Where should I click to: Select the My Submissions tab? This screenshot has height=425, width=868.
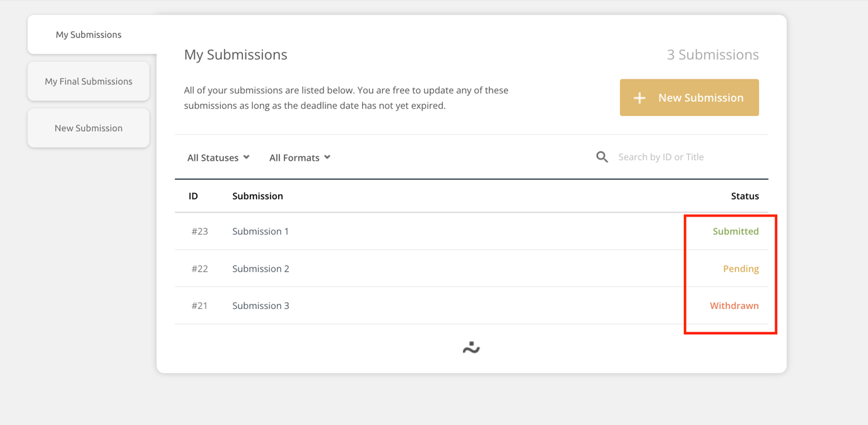click(x=88, y=34)
